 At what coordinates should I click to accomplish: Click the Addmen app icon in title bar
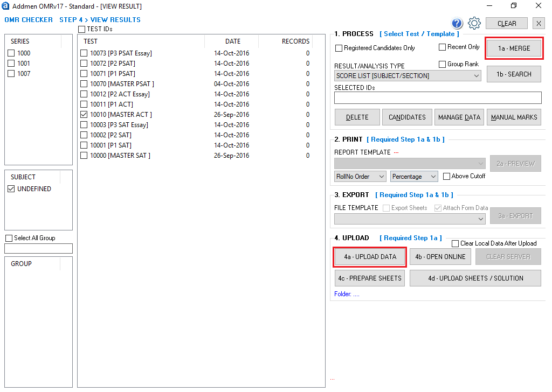6,6
